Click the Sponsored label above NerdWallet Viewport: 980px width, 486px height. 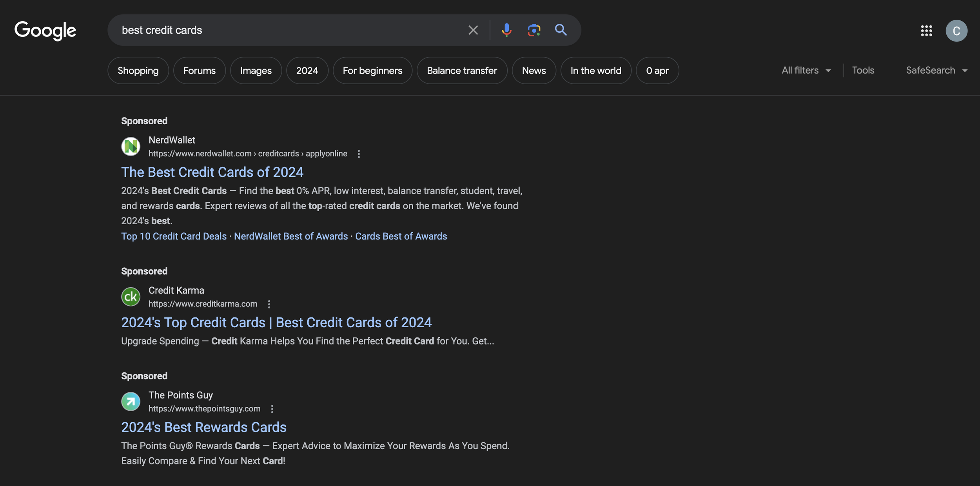[x=144, y=121]
